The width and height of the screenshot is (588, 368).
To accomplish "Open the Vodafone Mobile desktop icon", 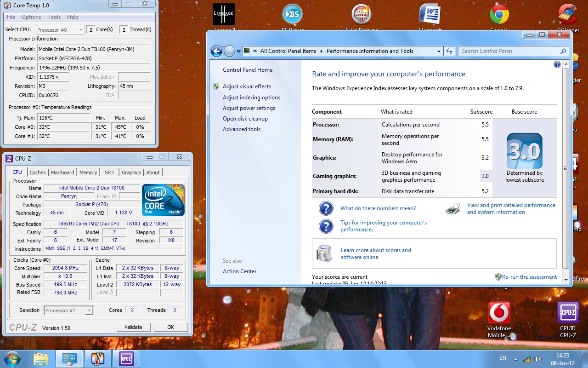I will coord(499,320).
